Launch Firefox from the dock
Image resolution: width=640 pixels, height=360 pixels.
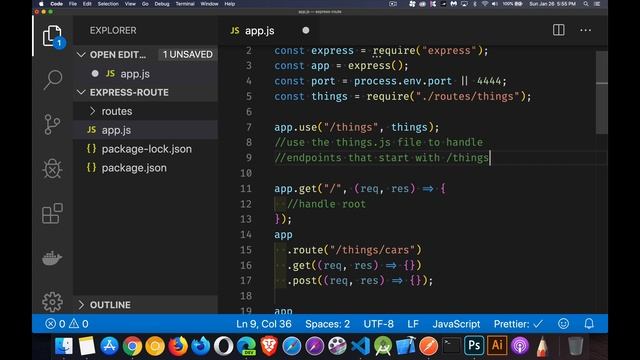click(x=178, y=346)
